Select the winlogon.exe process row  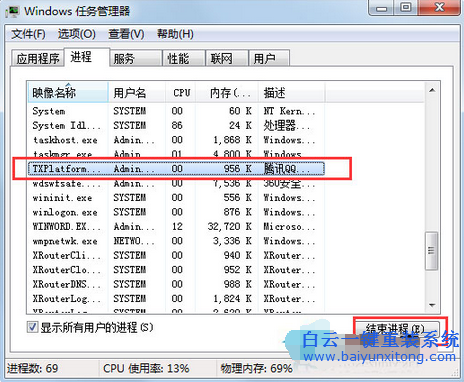pos(176,212)
